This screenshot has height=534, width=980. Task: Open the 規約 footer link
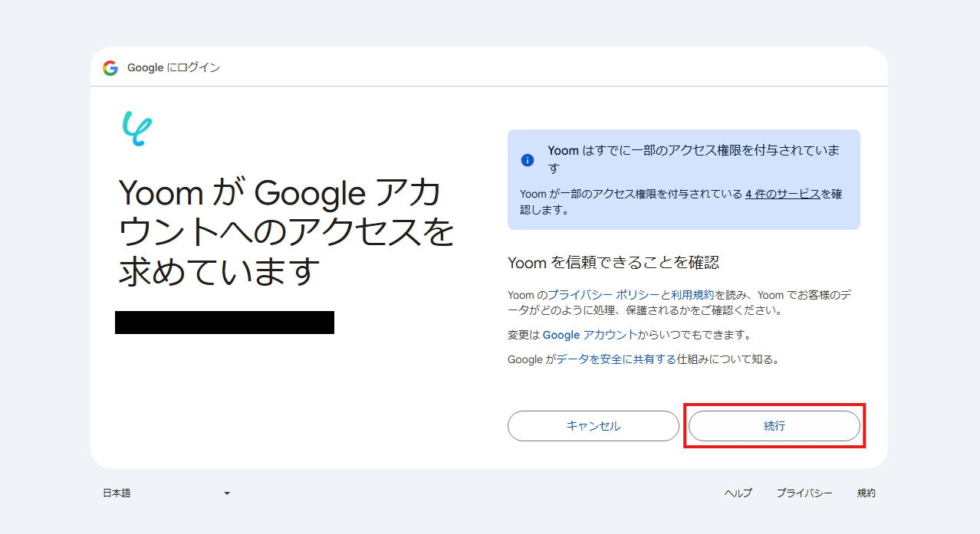tap(866, 493)
